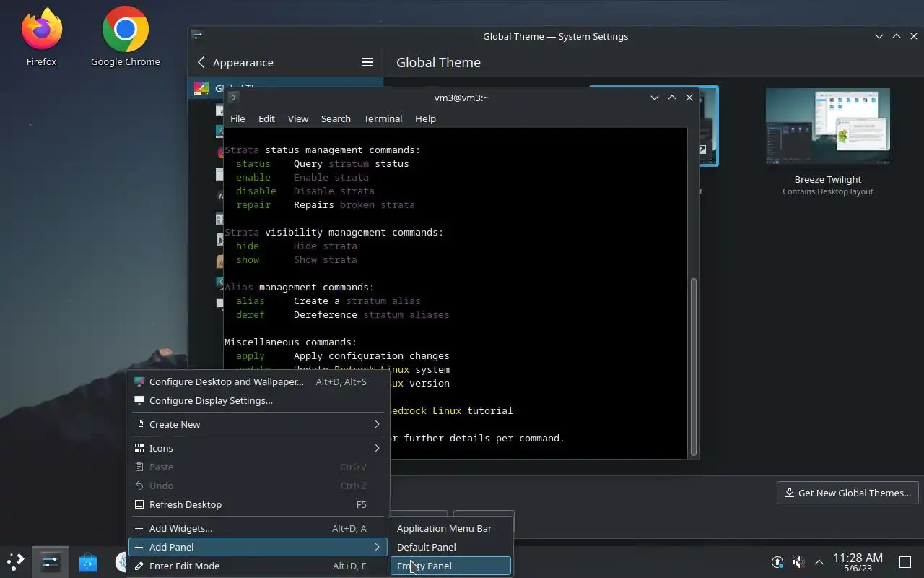Click 'apply' command in terminal output
Screen dimensions: 924x578
pyautogui.click(x=250, y=356)
